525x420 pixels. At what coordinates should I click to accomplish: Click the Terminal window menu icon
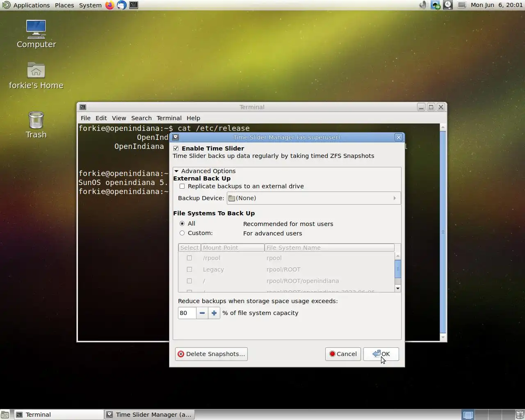tap(83, 107)
